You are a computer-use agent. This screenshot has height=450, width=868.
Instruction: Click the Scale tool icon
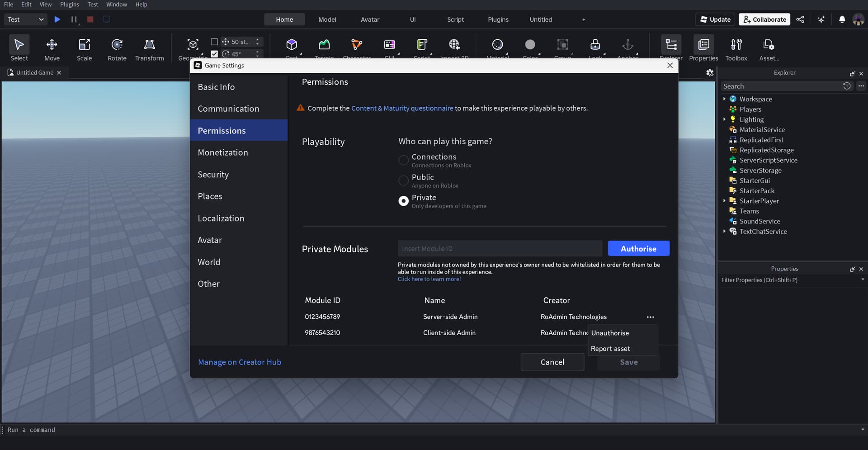point(84,48)
